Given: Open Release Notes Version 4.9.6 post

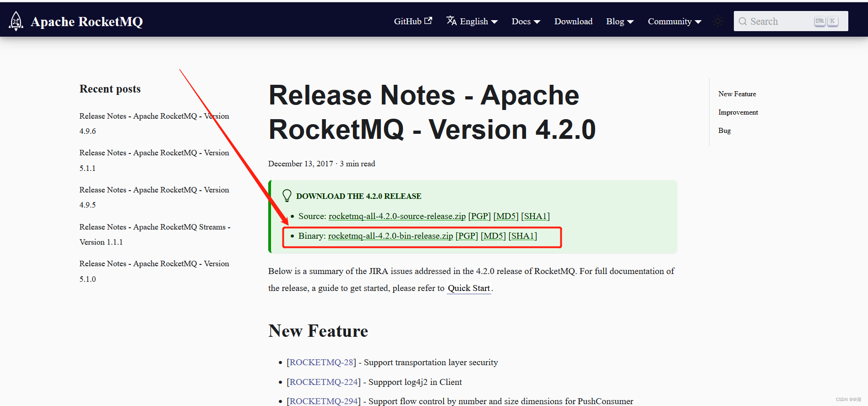Looking at the screenshot, I should pyautogui.click(x=154, y=123).
